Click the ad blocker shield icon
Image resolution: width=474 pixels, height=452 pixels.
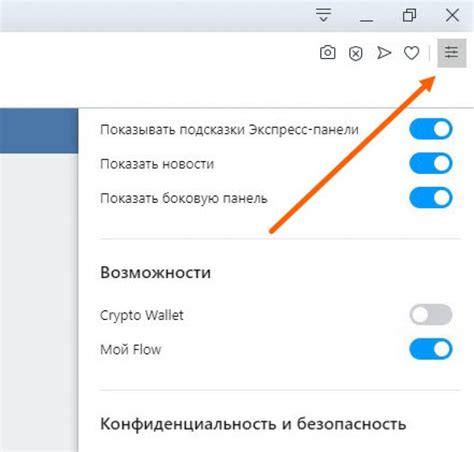pyautogui.click(x=356, y=53)
